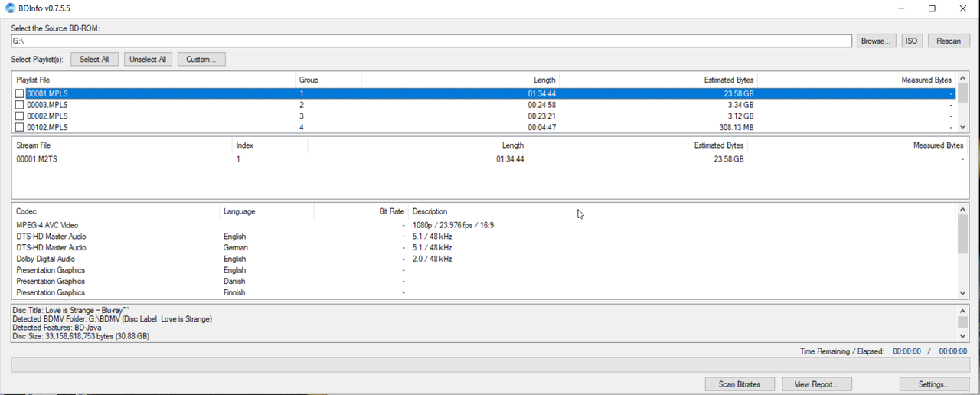Check the 00102.MPLS playlist checkbox
Viewport: 980px width, 395px height.
click(20, 128)
